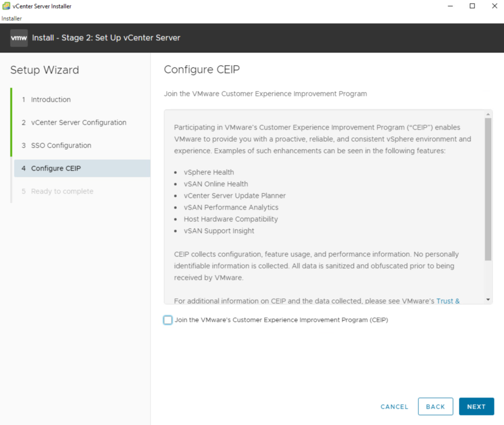
Task: Open SSO Configuration step
Action: click(x=61, y=146)
